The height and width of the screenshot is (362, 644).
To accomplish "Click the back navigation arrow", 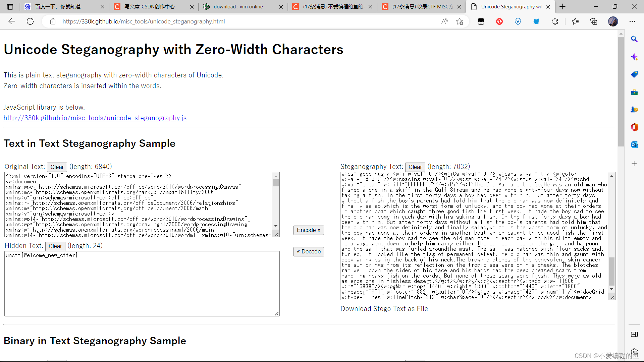I will pyautogui.click(x=12, y=21).
